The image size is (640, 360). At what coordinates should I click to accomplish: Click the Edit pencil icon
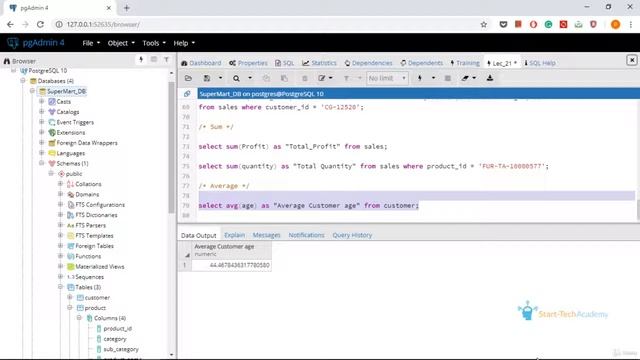tap(322, 78)
